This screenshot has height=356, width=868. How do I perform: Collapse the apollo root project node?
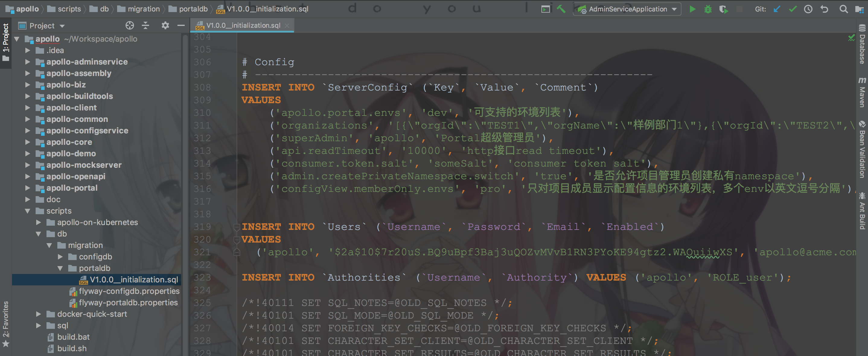pos(17,39)
